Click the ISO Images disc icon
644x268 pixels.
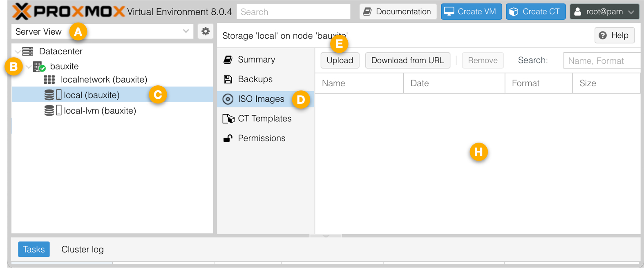(x=228, y=99)
